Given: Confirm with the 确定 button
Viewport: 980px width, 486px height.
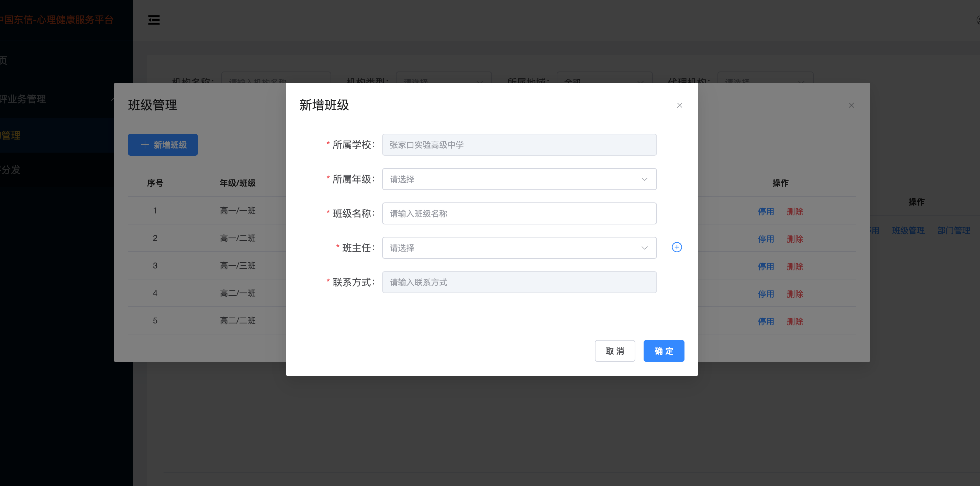Looking at the screenshot, I should (664, 351).
